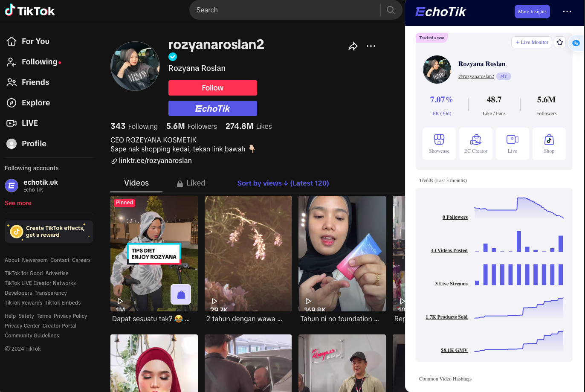
Task: Open Privacy Policy footer link
Action: coord(70,316)
